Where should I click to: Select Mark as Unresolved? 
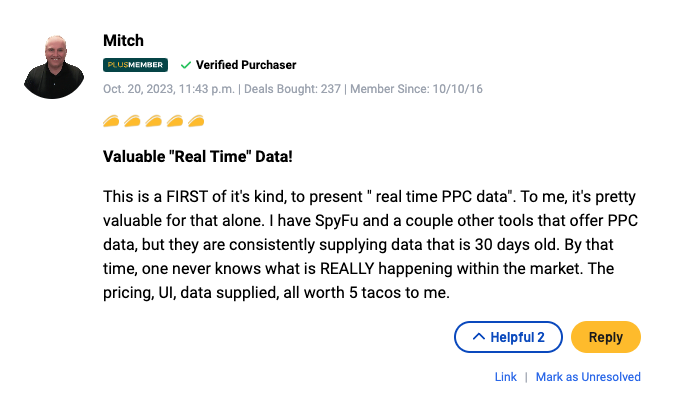(x=588, y=377)
